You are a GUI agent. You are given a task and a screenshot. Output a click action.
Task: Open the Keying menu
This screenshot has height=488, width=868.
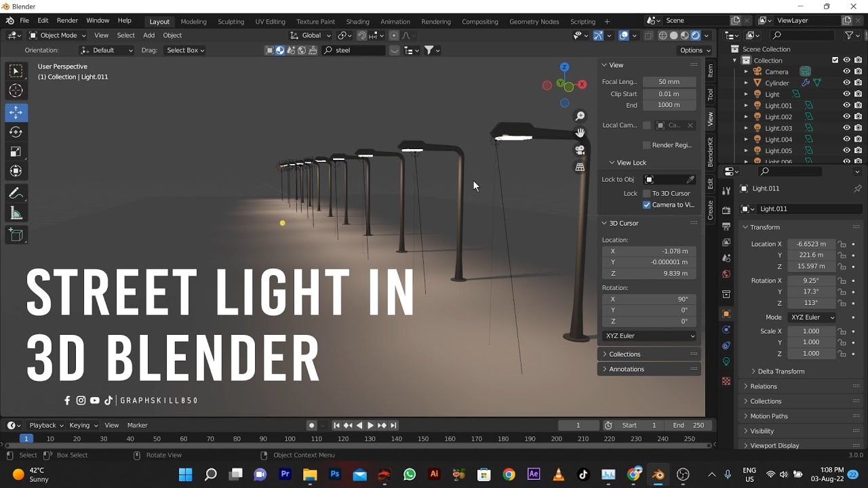83,426
